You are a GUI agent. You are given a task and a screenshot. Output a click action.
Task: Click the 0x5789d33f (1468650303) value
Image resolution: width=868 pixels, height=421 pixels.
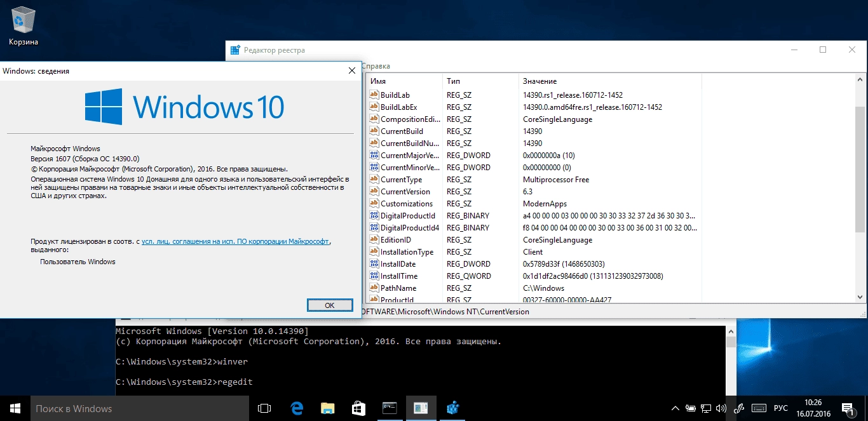tap(564, 264)
